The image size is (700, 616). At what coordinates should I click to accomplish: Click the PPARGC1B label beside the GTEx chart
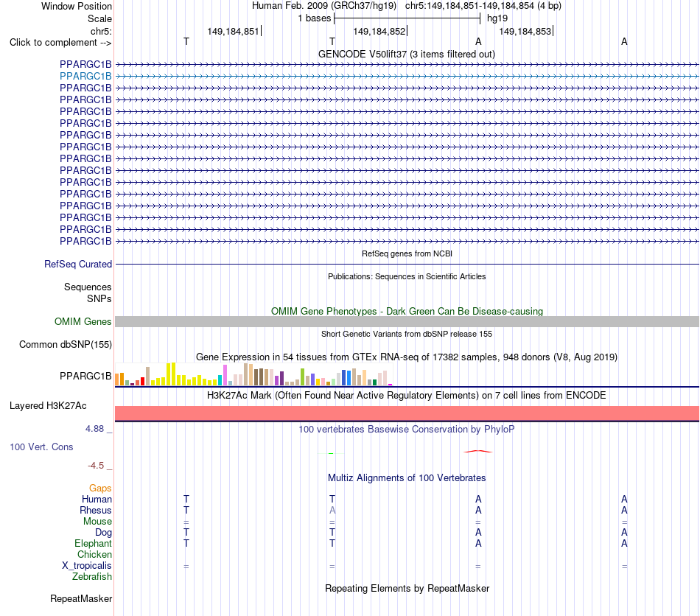tap(85, 377)
